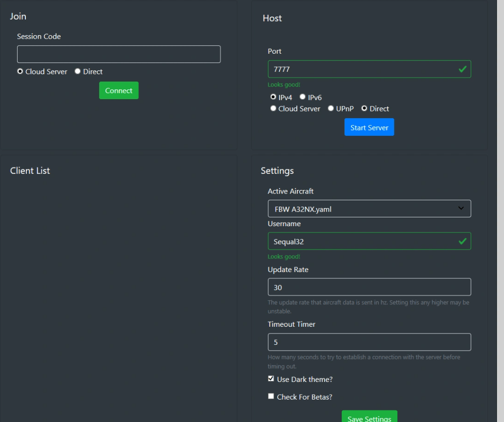Click the Active Aircraft dropdown chevron arrow
This screenshot has width=504, height=422.
tap(461, 209)
